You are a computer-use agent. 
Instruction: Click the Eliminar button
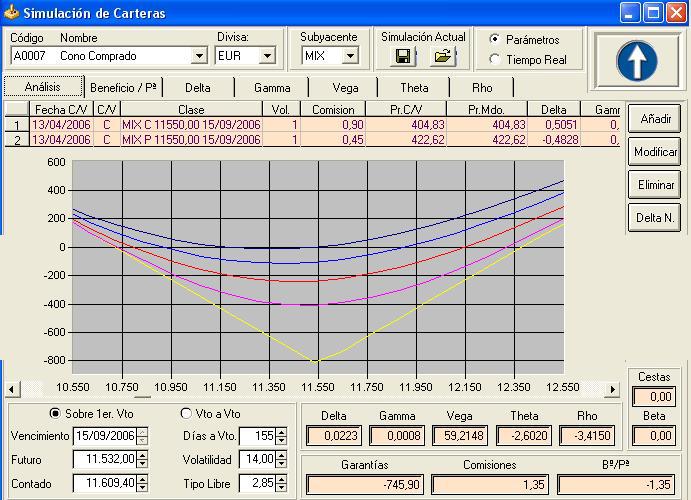654,185
